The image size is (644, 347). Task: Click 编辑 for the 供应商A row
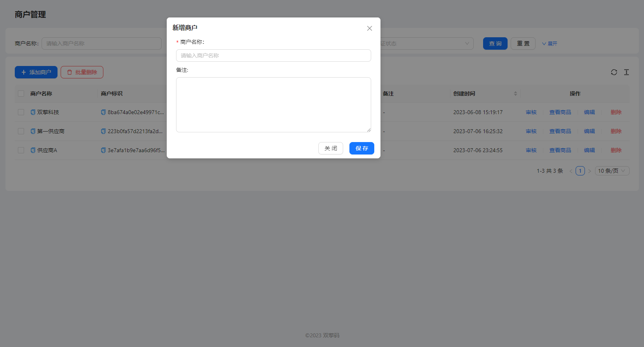coord(589,150)
